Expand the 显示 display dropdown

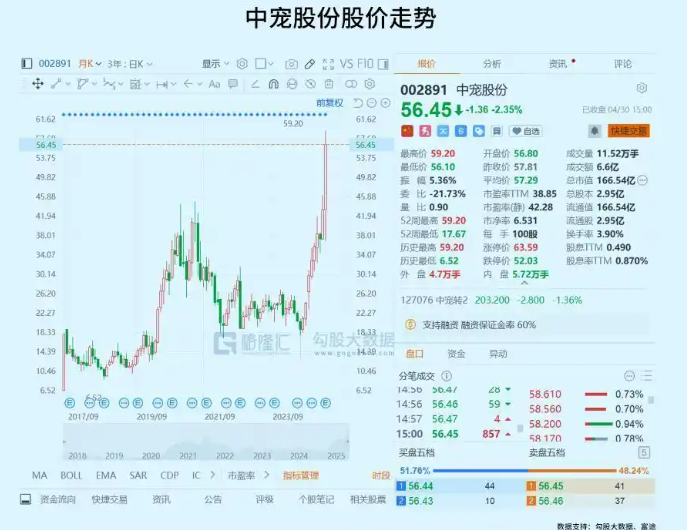(x=215, y=64)
